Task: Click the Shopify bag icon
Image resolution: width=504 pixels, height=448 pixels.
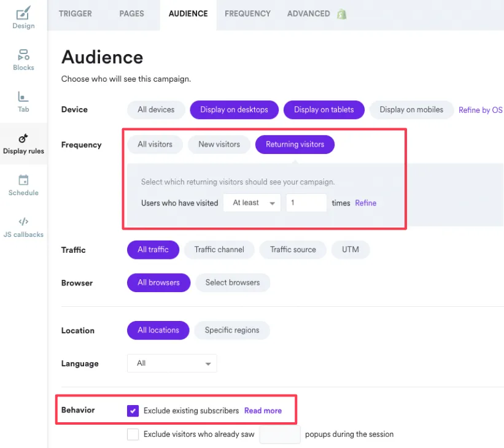Action: [x=342, y=14]
